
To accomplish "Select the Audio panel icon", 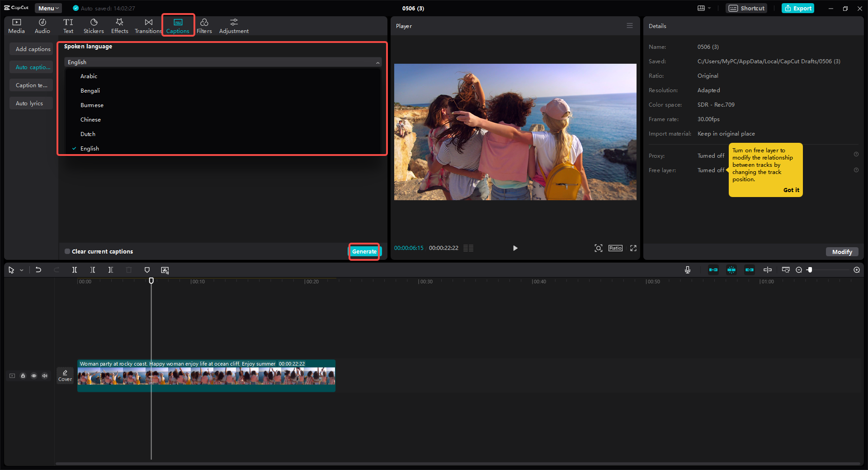I will pos(42,25).
